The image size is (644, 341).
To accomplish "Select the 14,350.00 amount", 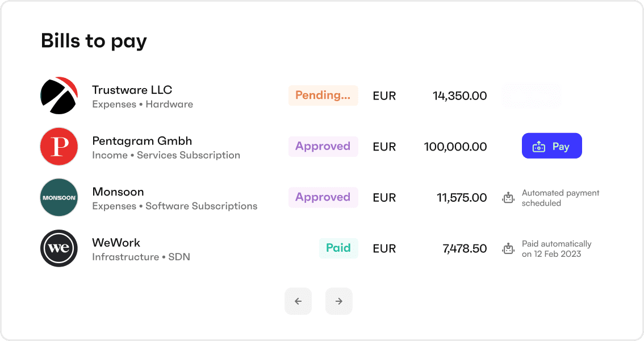I will pos(459,95).
